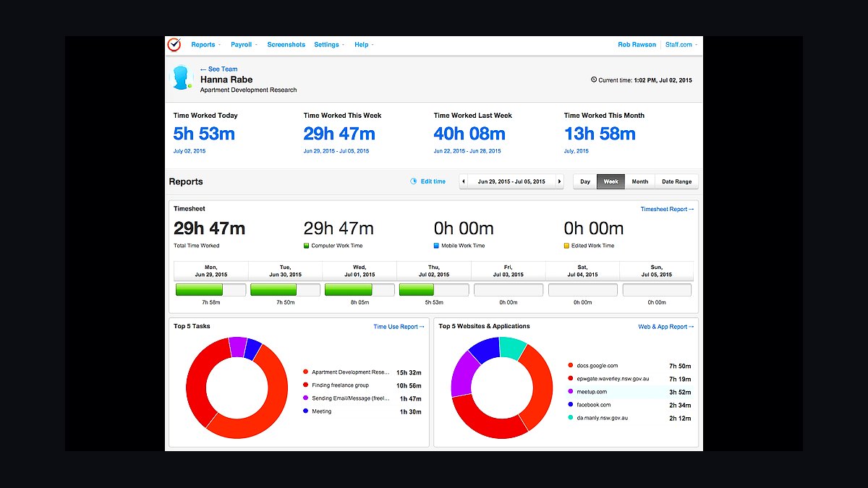This screenshot has width=868, height=488.
Task: Click the Finding freelance group task row
Action: pos(362,385)
